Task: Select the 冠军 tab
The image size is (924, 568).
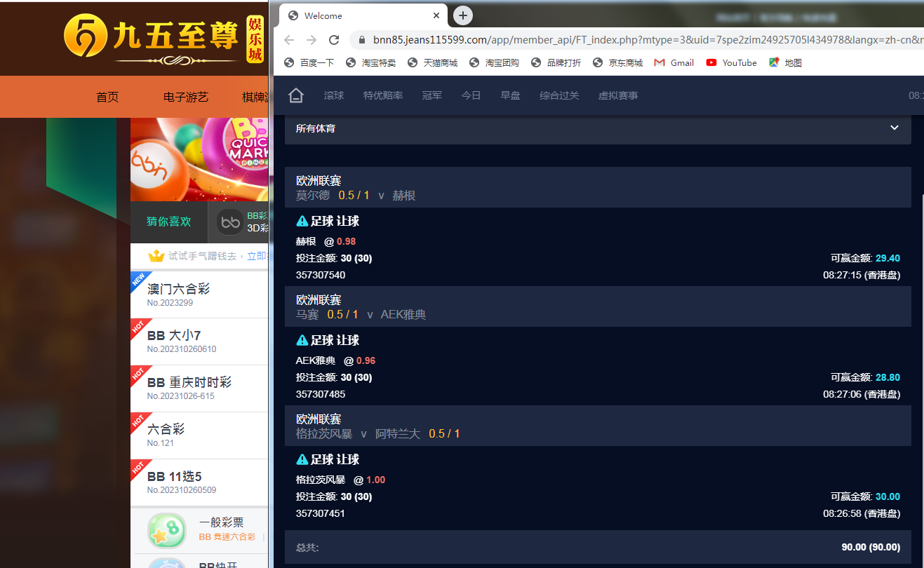Action: tap(432, 95)
